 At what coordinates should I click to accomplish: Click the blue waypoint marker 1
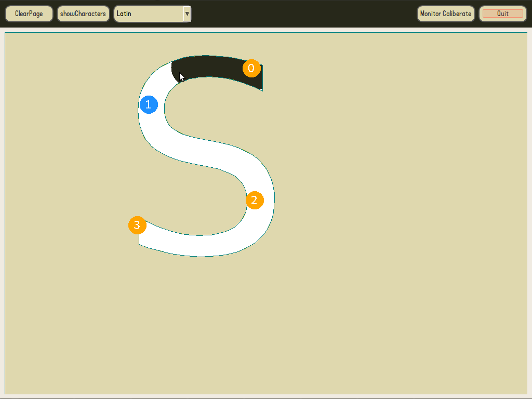pyautogui.click(x=149, y=105)
